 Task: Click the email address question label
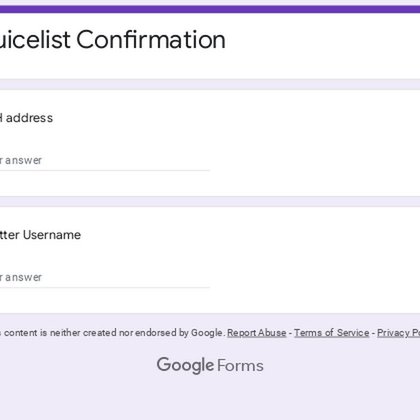pos(26,118)
